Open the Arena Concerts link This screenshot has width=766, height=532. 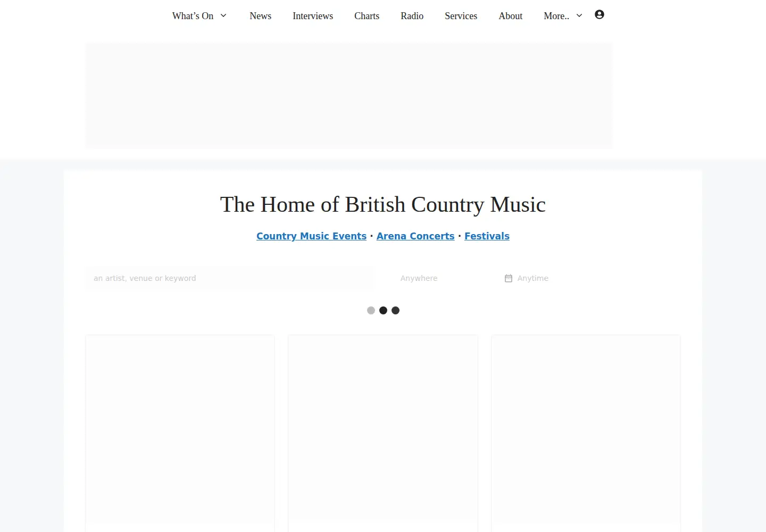click(415, 236)
